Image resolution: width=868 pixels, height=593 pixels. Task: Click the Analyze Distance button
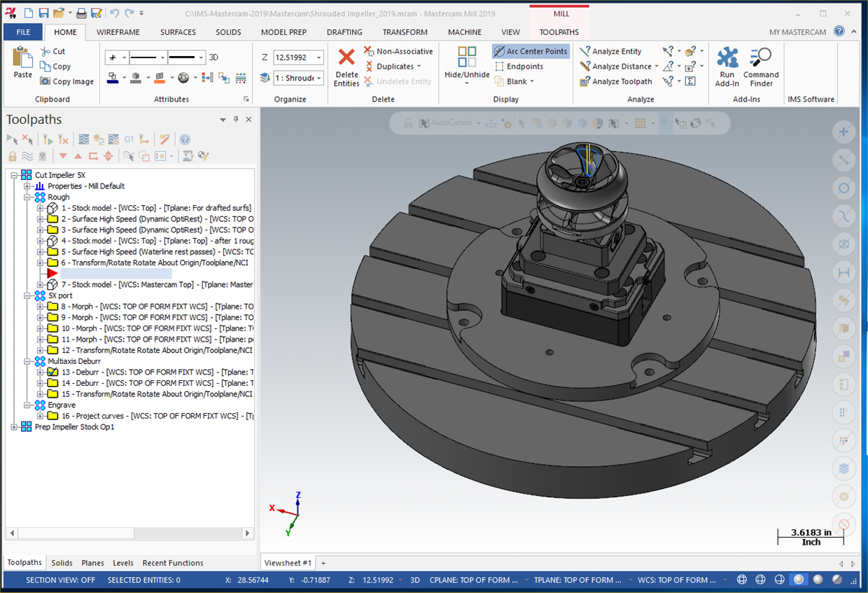click(x=619, y=67)
